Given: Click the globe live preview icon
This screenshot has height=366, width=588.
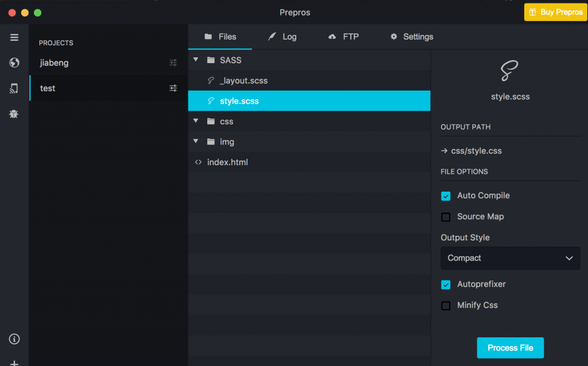Looking at the screenshot, I should coord(14,63).
